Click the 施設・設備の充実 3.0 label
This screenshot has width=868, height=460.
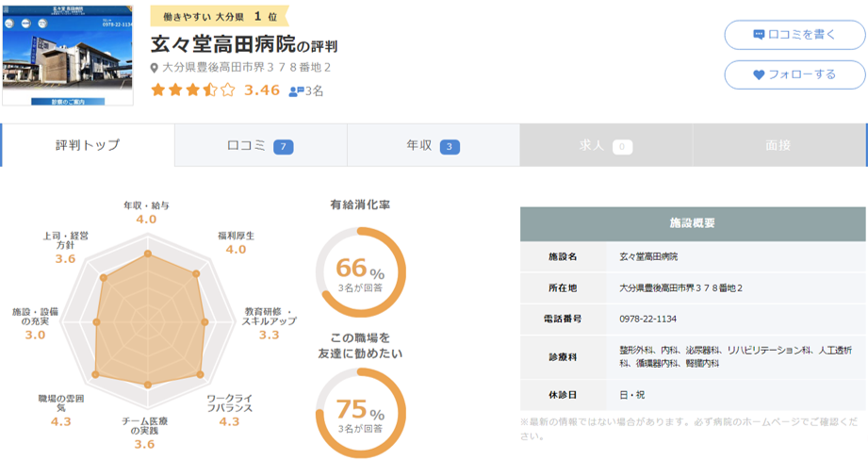[x=35, y=323]
